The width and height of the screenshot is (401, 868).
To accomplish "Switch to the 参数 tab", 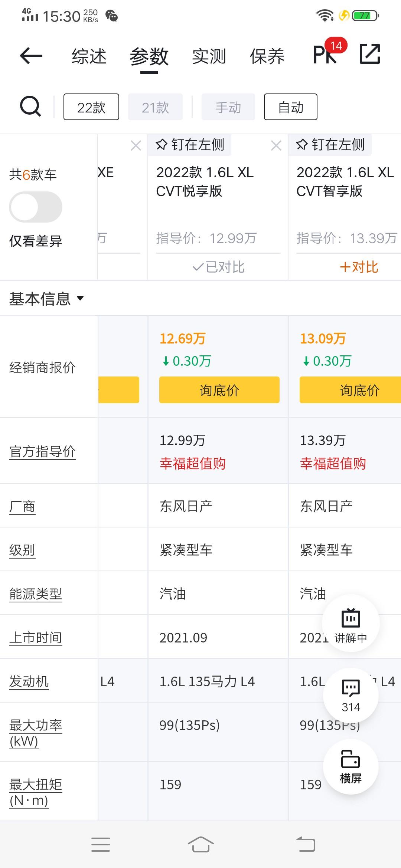I will 149,56.
